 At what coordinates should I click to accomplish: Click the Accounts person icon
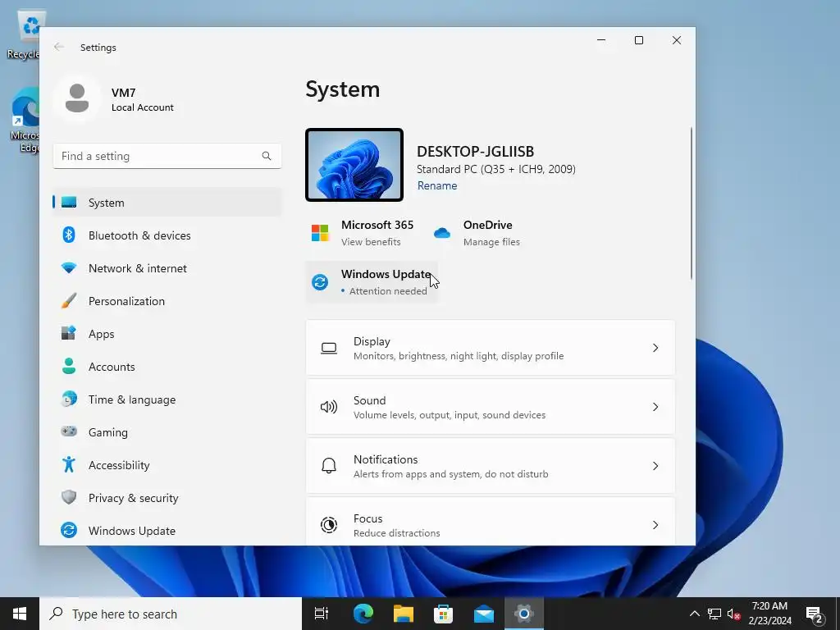[x=69, y=367]
